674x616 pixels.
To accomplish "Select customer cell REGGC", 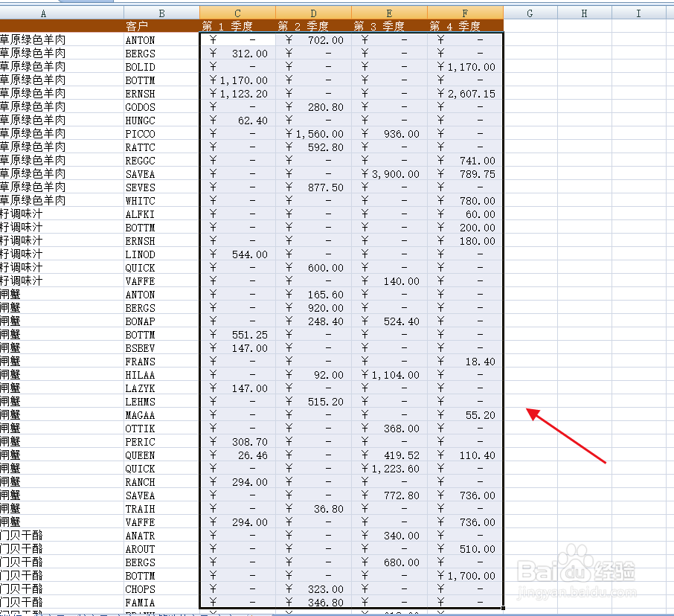I will 161,161.
